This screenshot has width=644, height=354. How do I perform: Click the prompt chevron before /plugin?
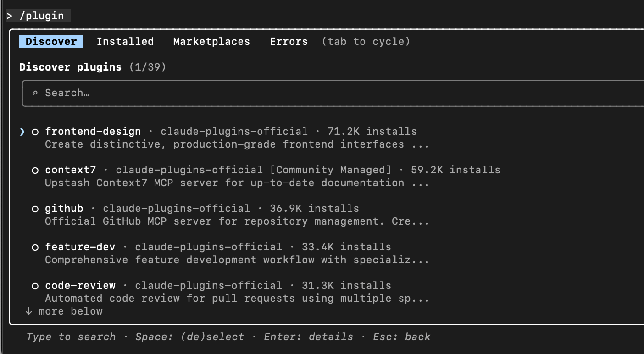(x=10, y=16)
